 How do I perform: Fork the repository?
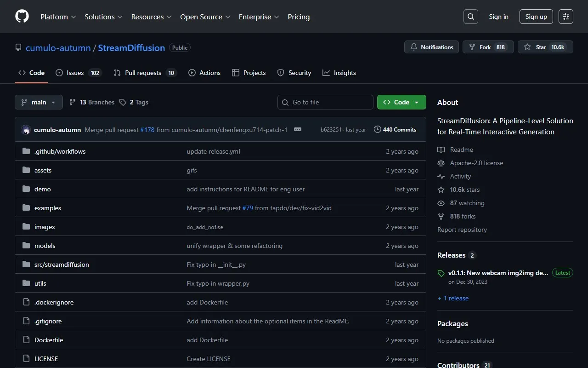pos(488,47)
